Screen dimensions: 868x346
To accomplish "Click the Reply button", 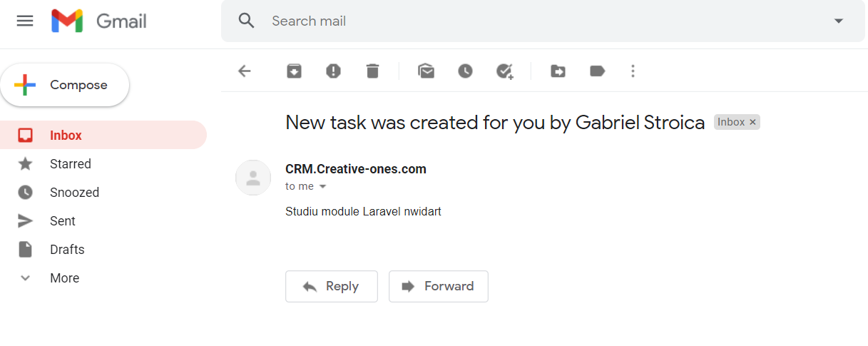I will click(332, 286).
